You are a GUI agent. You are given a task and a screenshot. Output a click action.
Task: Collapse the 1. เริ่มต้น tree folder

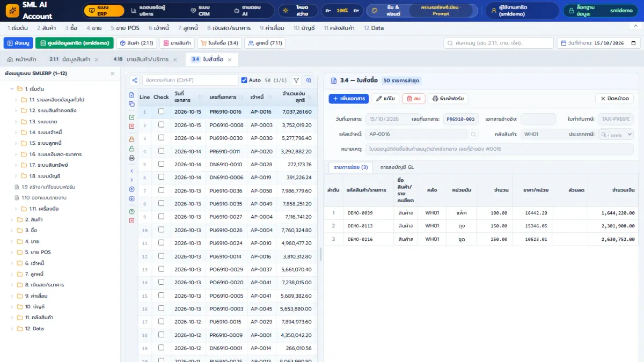[x=12, y=88]
